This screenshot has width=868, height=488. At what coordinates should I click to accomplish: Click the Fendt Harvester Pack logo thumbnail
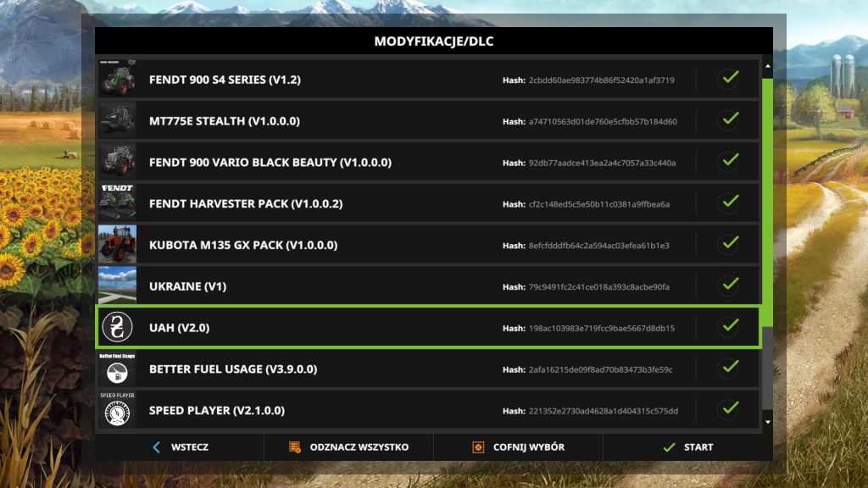coord(118,203)
